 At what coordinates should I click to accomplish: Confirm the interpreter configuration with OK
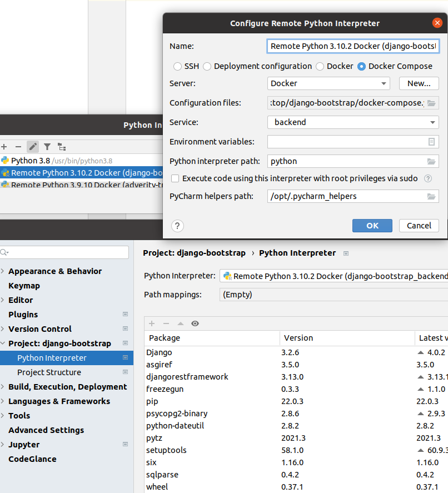[x=372, y=226]
